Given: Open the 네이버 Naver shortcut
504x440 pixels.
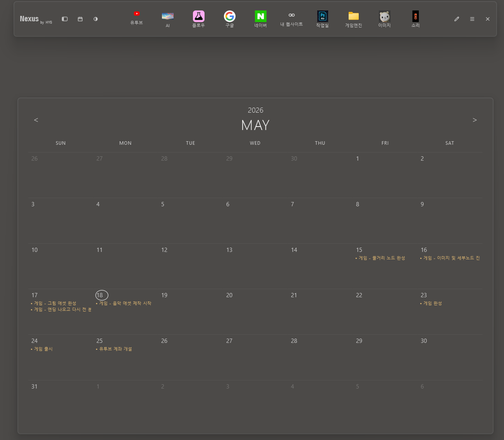Looking at the screenshot, I should [x=260, y=19].
